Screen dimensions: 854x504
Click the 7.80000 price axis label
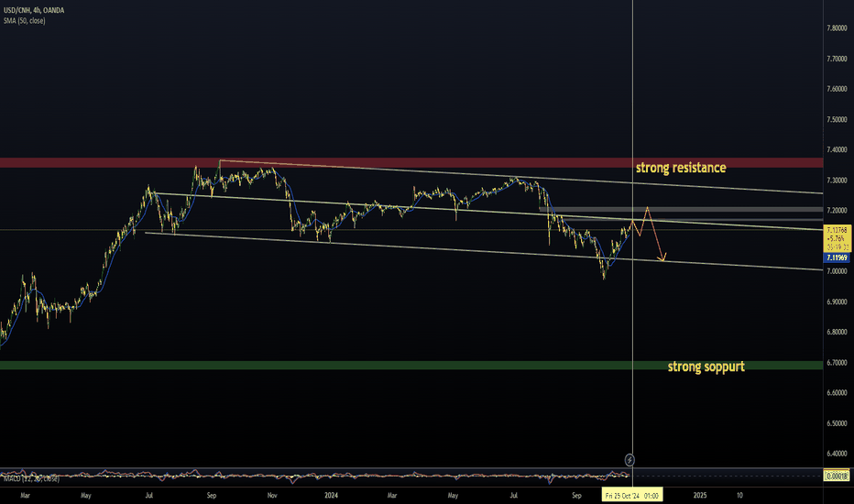837,27
